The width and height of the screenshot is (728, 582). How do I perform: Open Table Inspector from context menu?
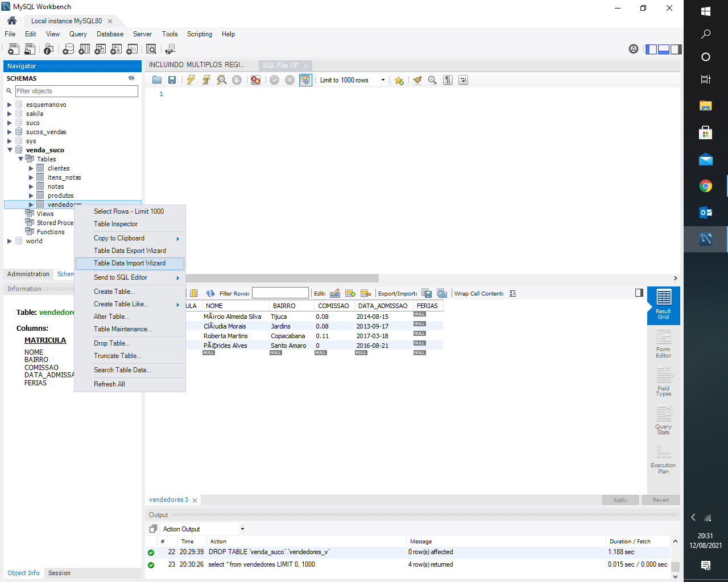(130, 224)
